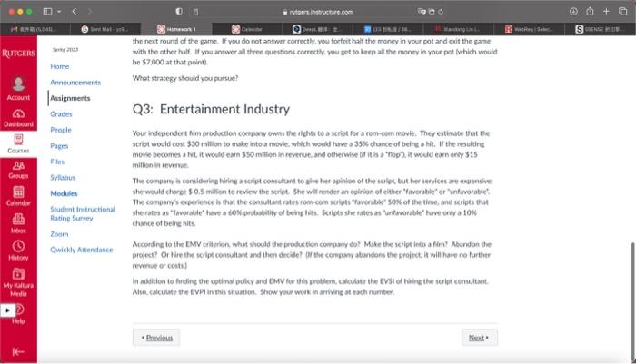Open the Announcements course link

75,83
